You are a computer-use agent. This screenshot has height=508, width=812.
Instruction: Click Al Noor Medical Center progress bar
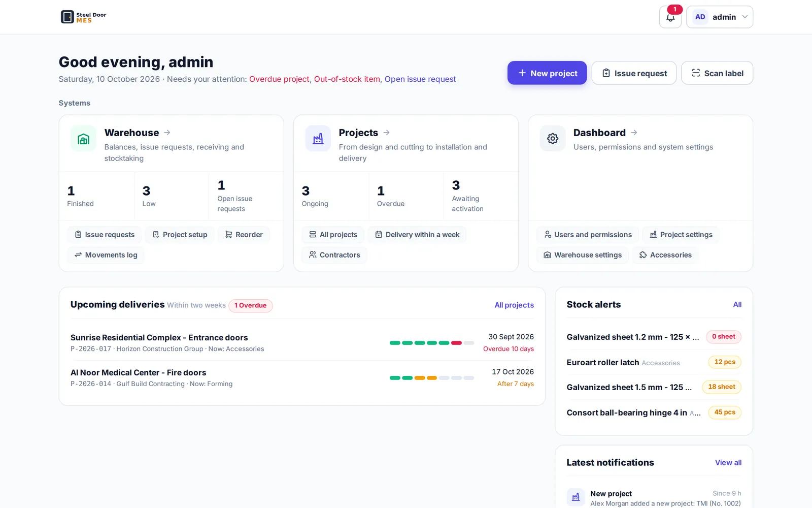pos(432,378)
